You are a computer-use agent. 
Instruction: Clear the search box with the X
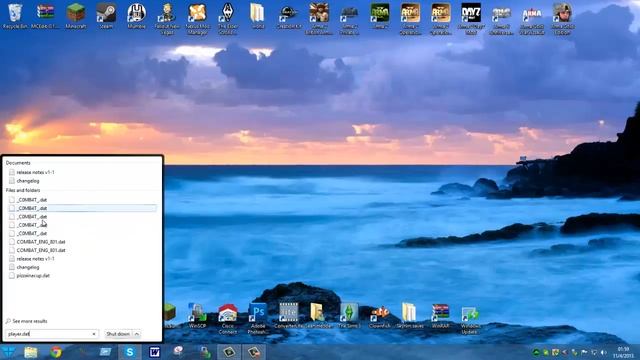[94, 334]
